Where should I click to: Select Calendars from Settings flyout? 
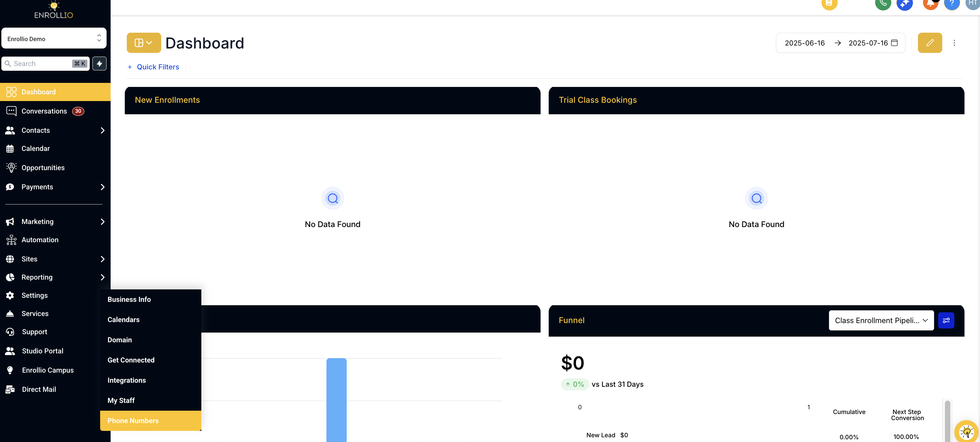click(151, 320)
